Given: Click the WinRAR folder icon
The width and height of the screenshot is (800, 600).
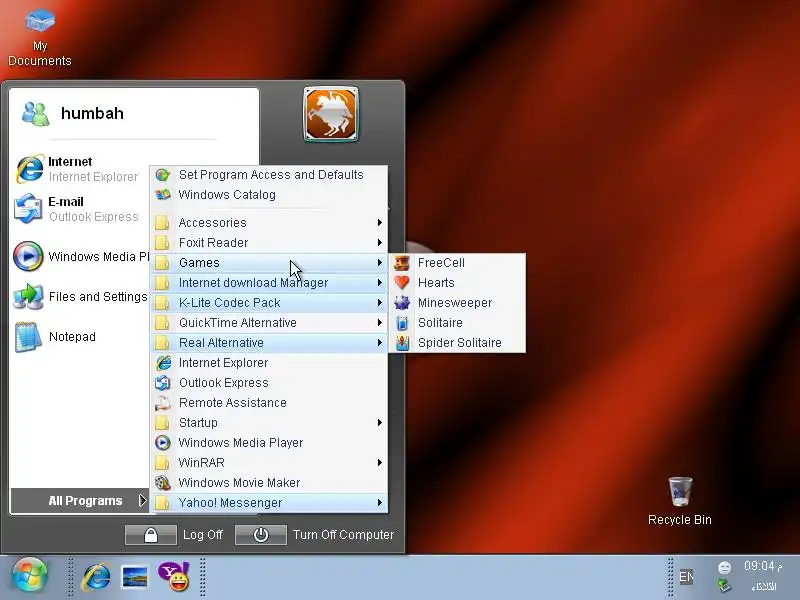Looking at the screenshot, I should tap(162, 462).
